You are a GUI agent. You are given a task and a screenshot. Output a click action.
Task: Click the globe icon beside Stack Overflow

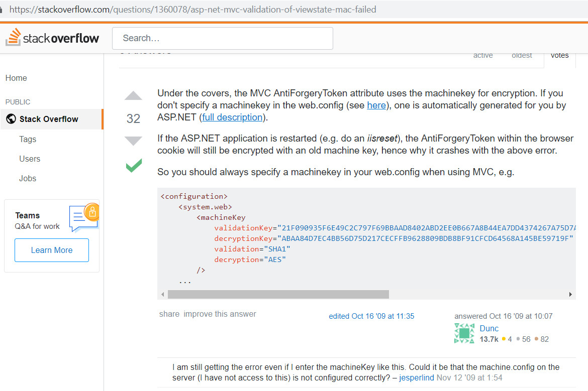(x=11, y=119)
